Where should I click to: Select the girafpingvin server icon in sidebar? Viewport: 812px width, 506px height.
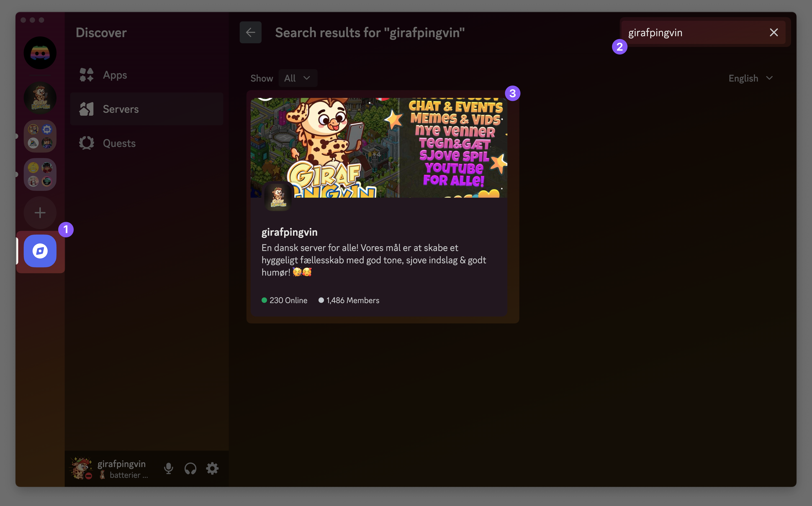click(x=40, y=98)
